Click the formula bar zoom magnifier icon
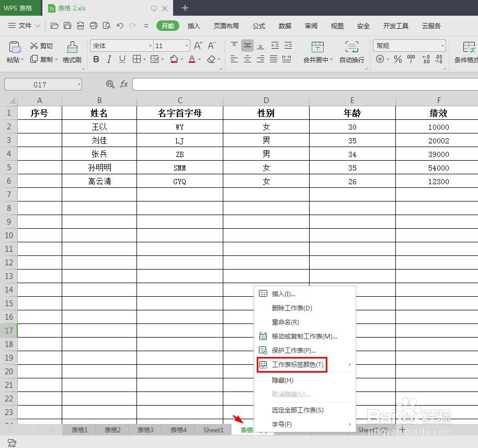 (110, 84)
